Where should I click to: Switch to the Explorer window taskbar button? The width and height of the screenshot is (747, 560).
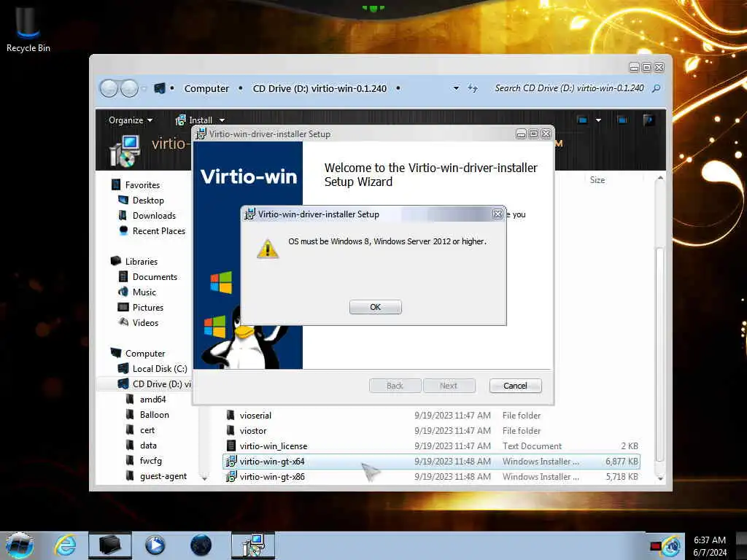[109, 545]
